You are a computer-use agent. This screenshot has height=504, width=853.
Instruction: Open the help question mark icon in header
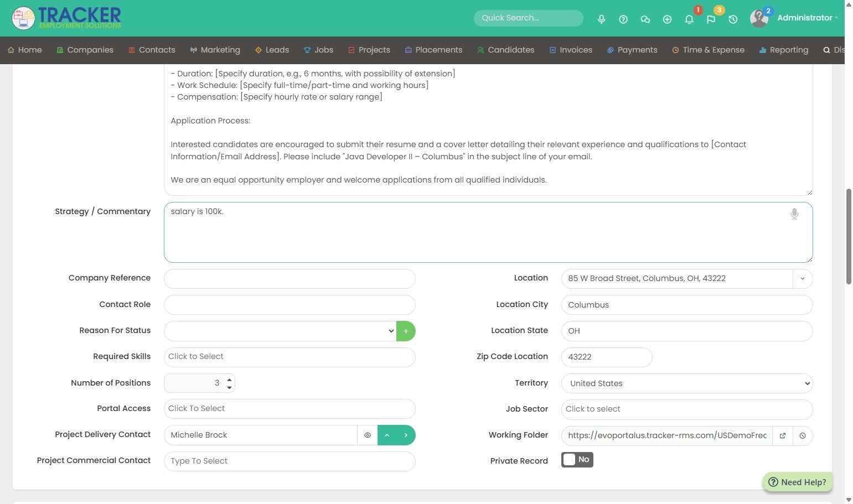tap(623, 19)
